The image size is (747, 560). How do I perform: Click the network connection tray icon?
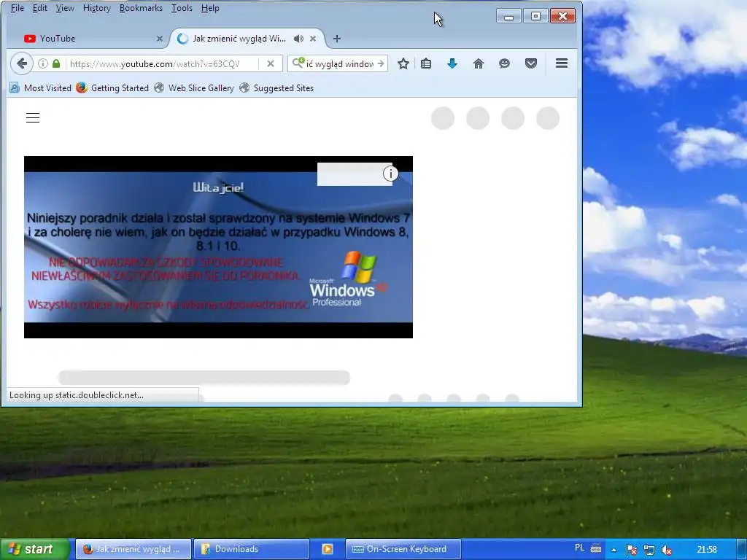coord(649,550)
